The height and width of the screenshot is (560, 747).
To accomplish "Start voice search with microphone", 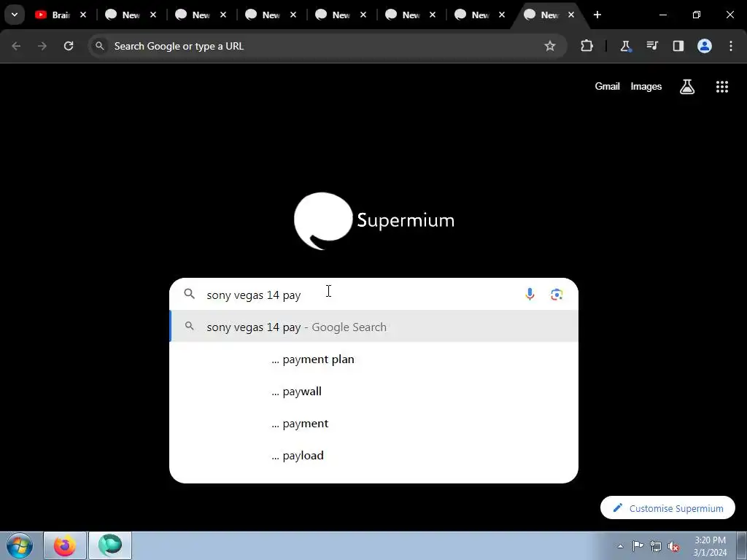I will (530, 295).
